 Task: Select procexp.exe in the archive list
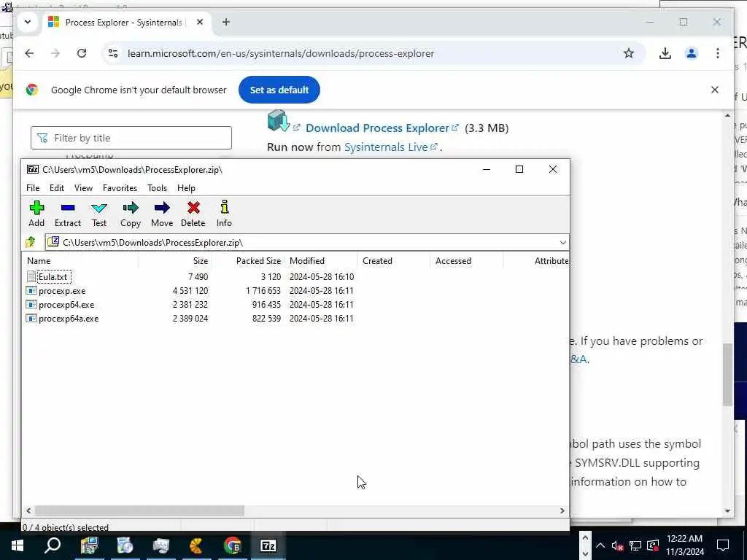pyautogui.click(x=62, y=290)
